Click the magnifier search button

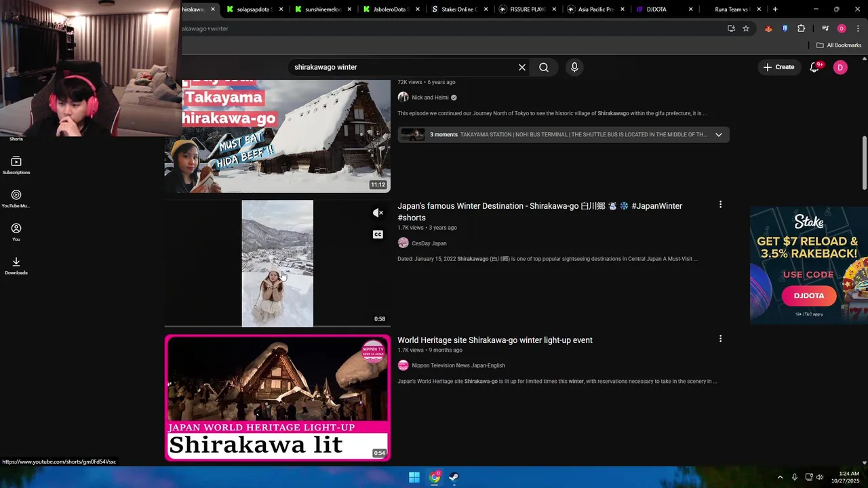point(544,67)
